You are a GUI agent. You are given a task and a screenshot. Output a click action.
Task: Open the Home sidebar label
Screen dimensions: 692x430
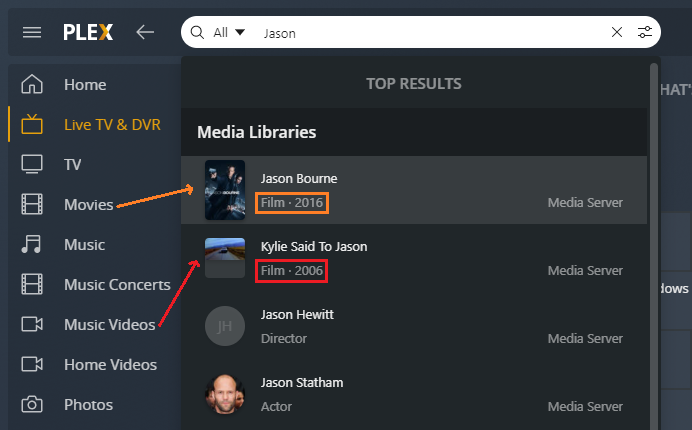[85, 84]
